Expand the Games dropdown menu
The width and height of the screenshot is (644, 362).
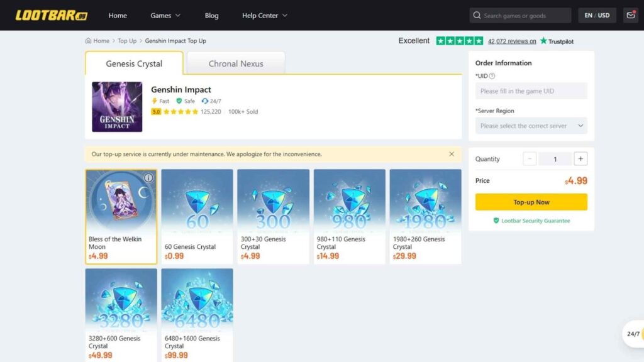click(165, 15)
